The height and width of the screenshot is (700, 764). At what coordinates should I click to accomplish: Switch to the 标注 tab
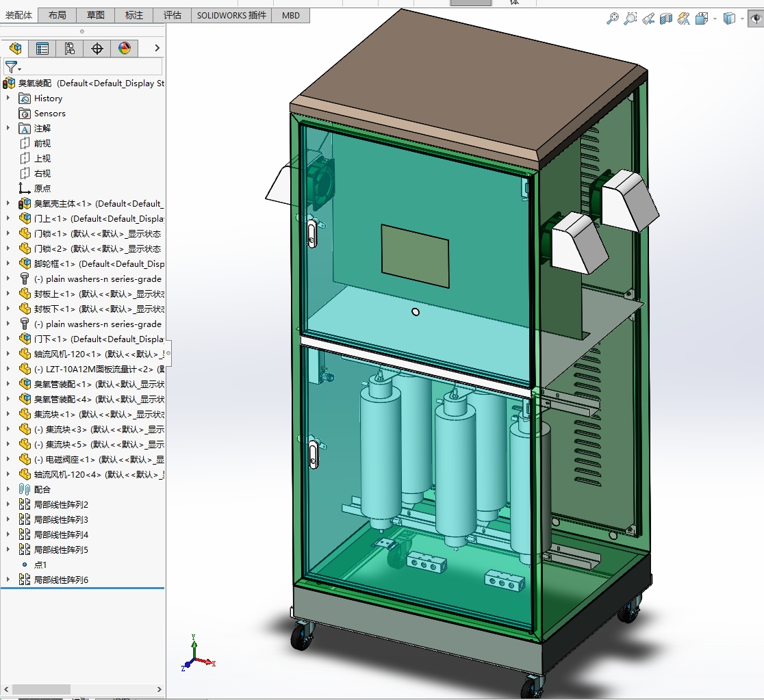134,16
